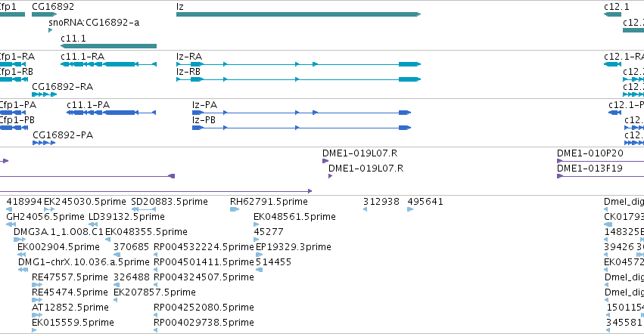Select the lz-RA transcript track

pyautogui.click(x=299, y=64)
